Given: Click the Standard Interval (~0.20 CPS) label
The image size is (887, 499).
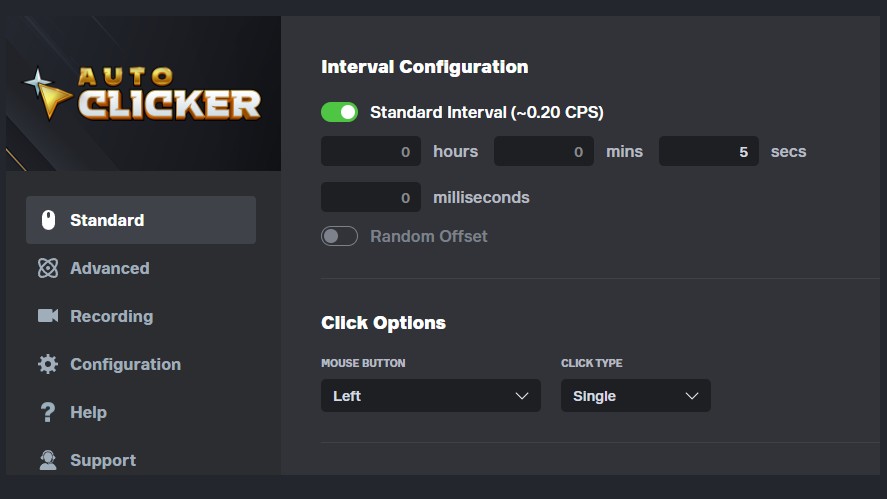Looking at the screenshot, I should (486, 112).
